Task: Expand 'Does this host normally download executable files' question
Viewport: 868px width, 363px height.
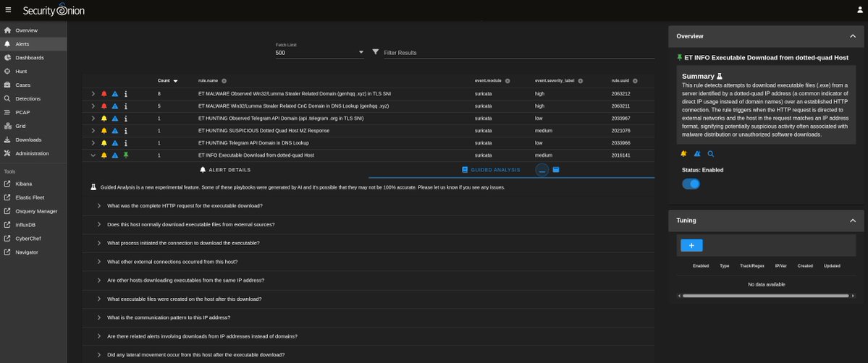Action: click(368, 225)
